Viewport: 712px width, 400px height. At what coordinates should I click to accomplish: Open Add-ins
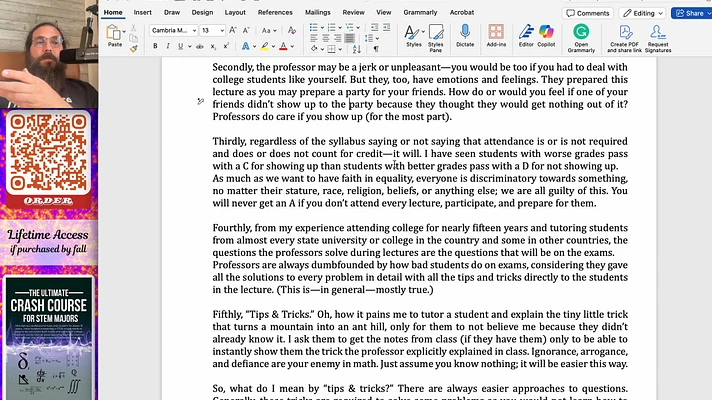click(496, 36)
